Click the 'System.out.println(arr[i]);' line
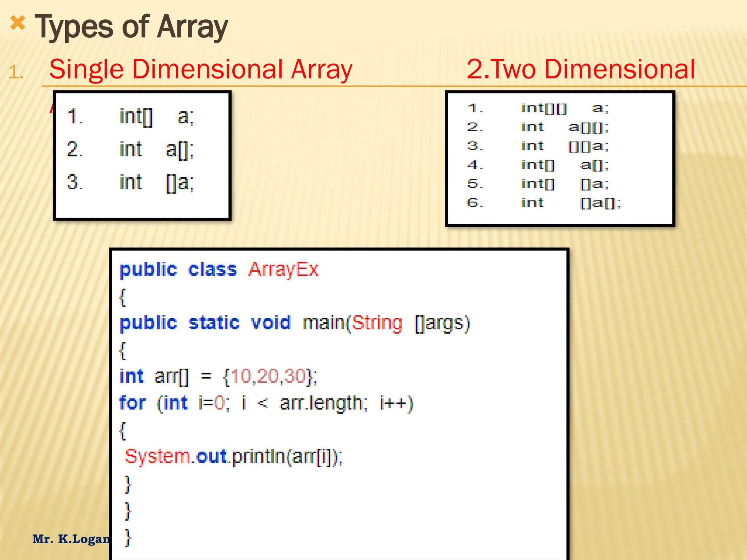Image resolution: width=747 pixels, height=560 pixels. 234,457
